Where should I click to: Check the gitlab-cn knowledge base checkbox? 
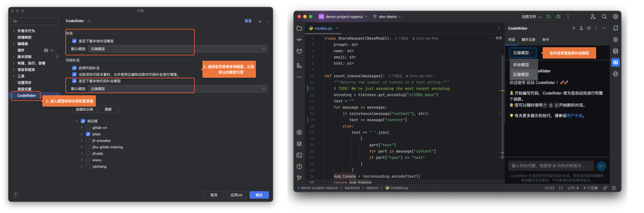click(88, 127)
